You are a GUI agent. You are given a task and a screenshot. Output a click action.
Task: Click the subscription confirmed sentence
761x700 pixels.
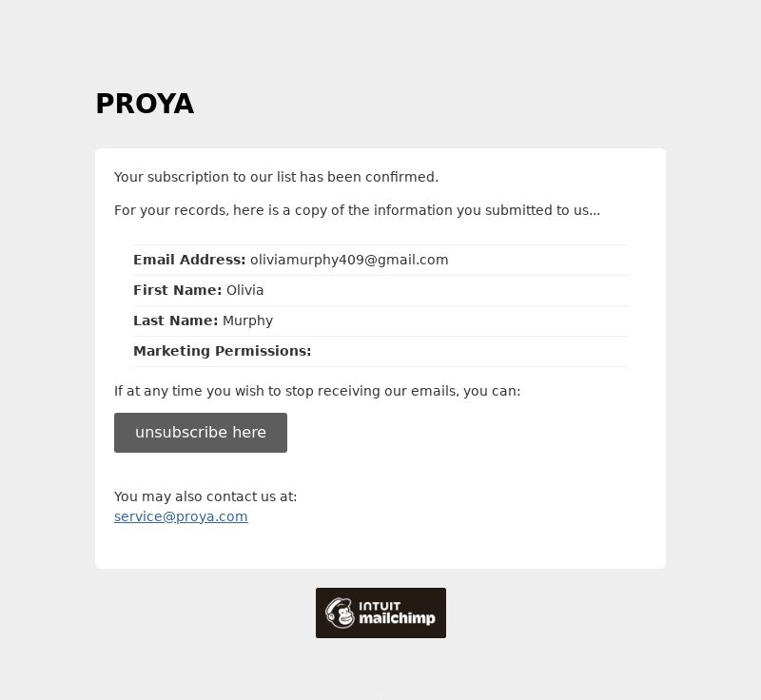(276, 177)
